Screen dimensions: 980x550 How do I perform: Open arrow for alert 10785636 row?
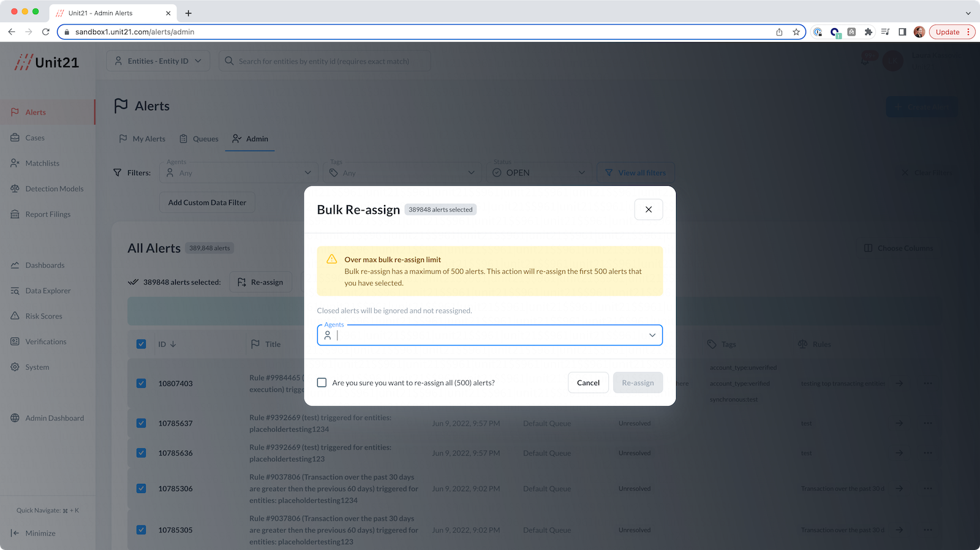tap(899, 453)
